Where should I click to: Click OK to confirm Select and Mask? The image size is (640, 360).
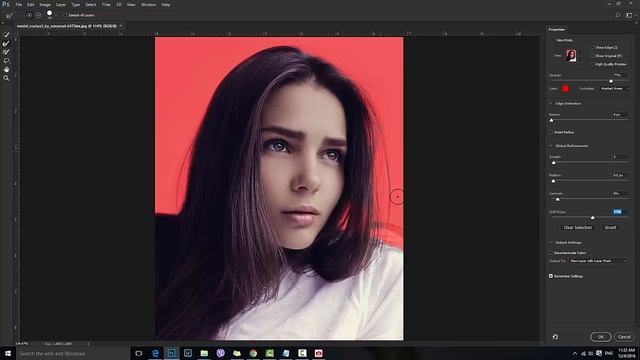point(601,337)
